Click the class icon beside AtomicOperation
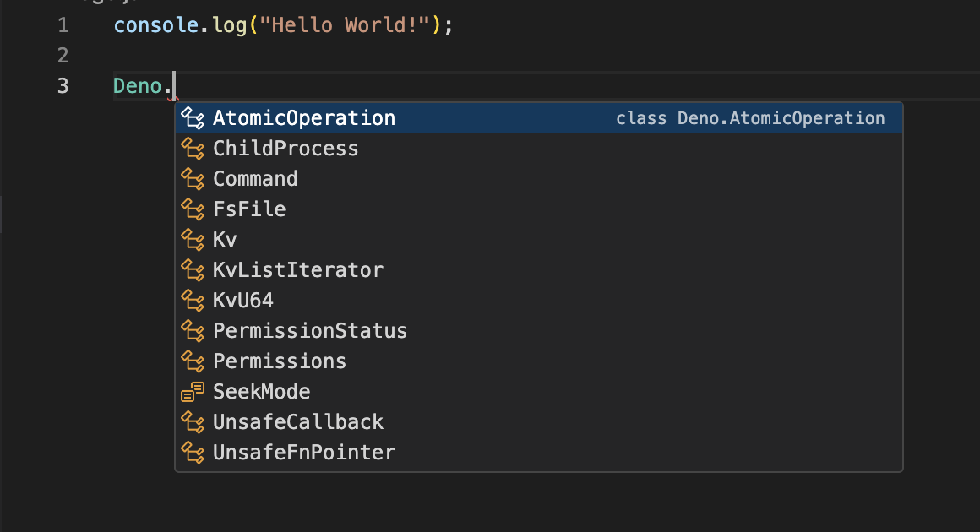Image resolution: width=980 pixels, height=532 pixels. [193, 118]
